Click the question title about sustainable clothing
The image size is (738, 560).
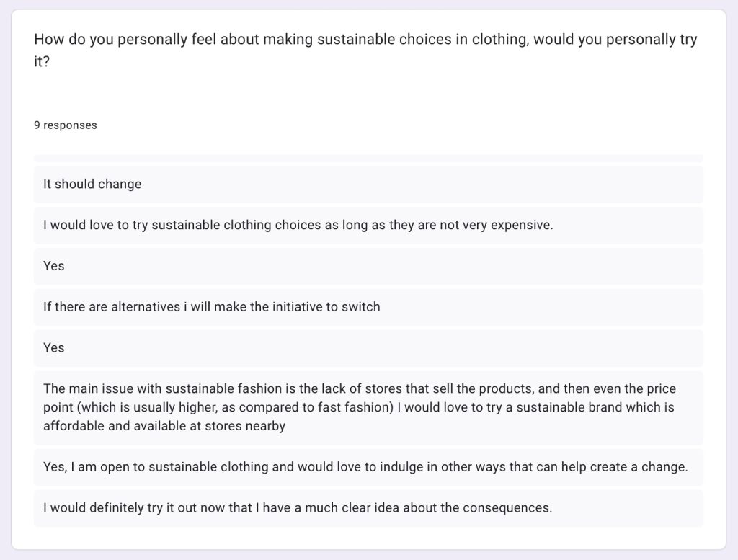click(x=365, y=50)
